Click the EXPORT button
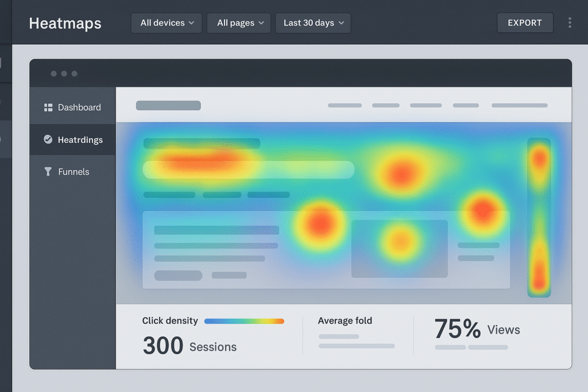This screenshot has width=588, height=392. (525, 23)
